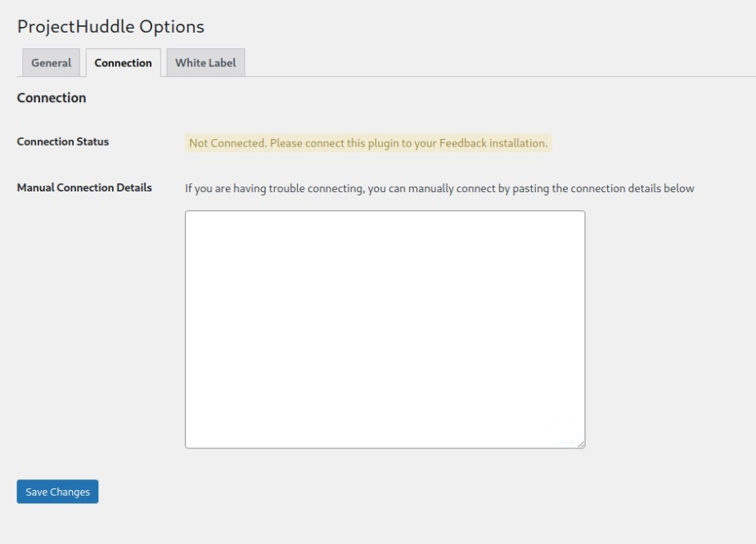This screenshot has height=544, width=756.
Task: Click 'Options' word in page title
Action: (173, 26)
